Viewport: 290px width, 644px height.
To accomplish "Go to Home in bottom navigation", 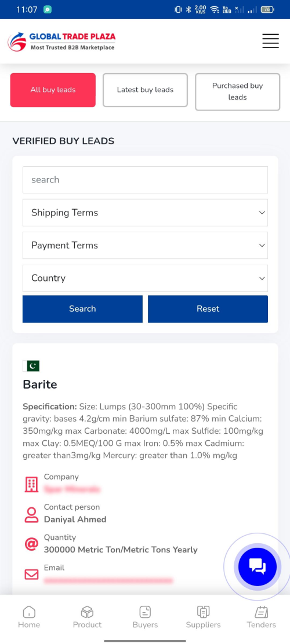I will pos(29,617).
